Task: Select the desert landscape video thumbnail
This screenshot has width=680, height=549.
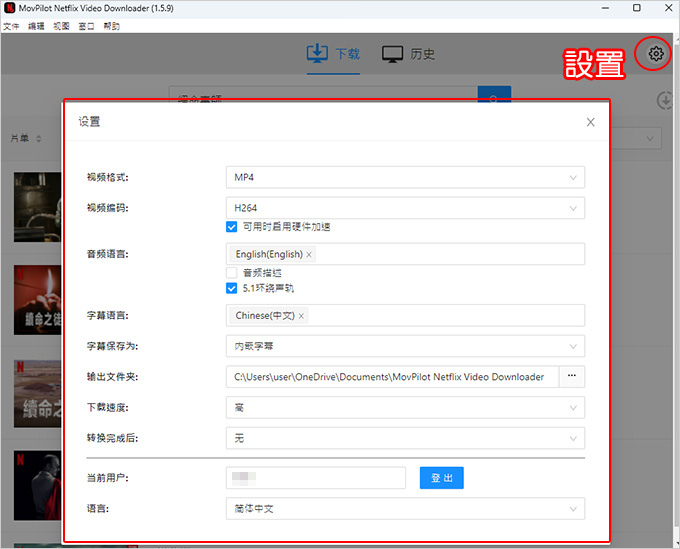Action: tap(38, 394)
